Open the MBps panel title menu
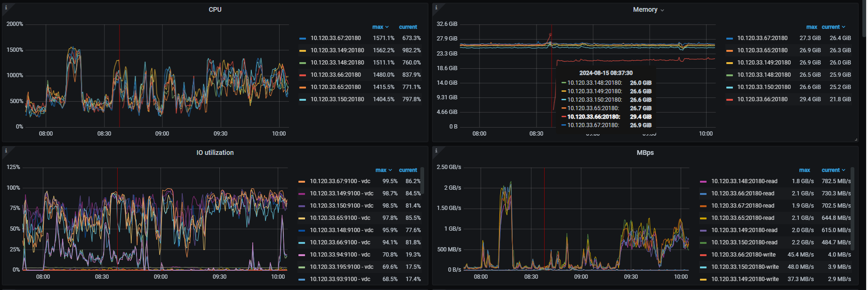 tap(645, 153)
